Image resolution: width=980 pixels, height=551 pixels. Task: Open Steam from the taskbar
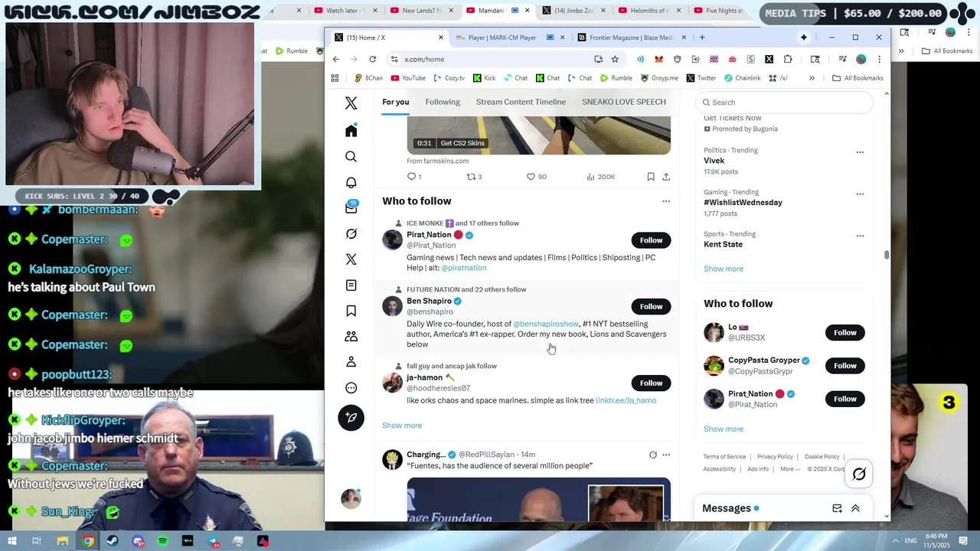(x=113, y=541)
